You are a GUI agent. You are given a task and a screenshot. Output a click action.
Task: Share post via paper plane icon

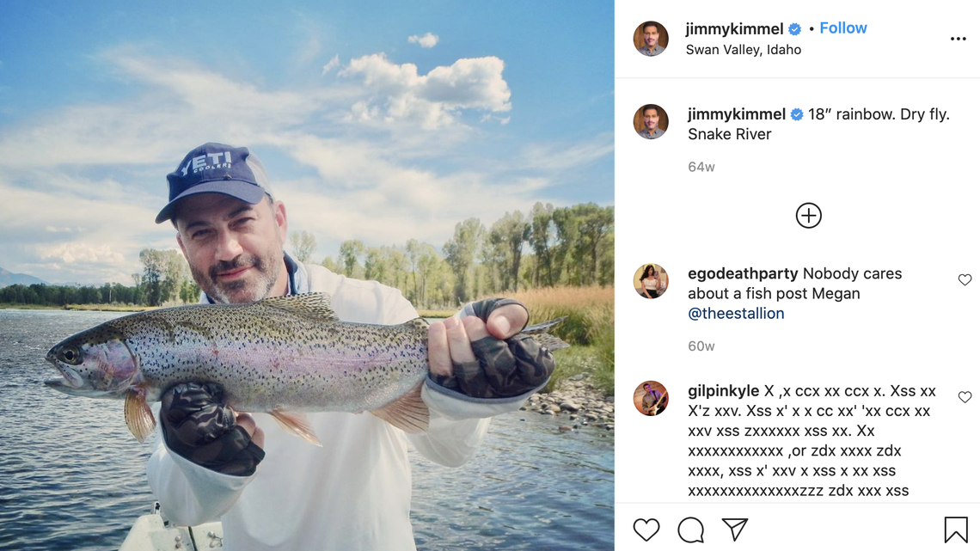pyautogui.click(x=734, y=530)
